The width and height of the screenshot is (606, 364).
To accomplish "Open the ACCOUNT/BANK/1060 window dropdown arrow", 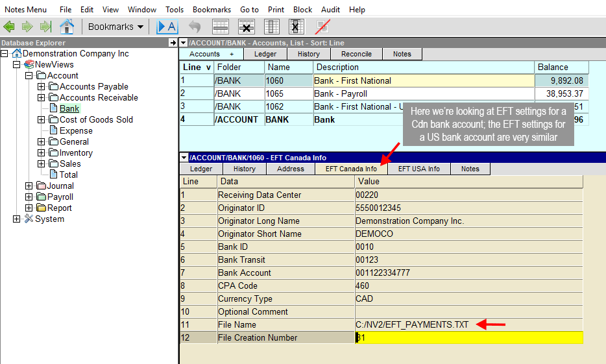I will [x=184, y=158].
